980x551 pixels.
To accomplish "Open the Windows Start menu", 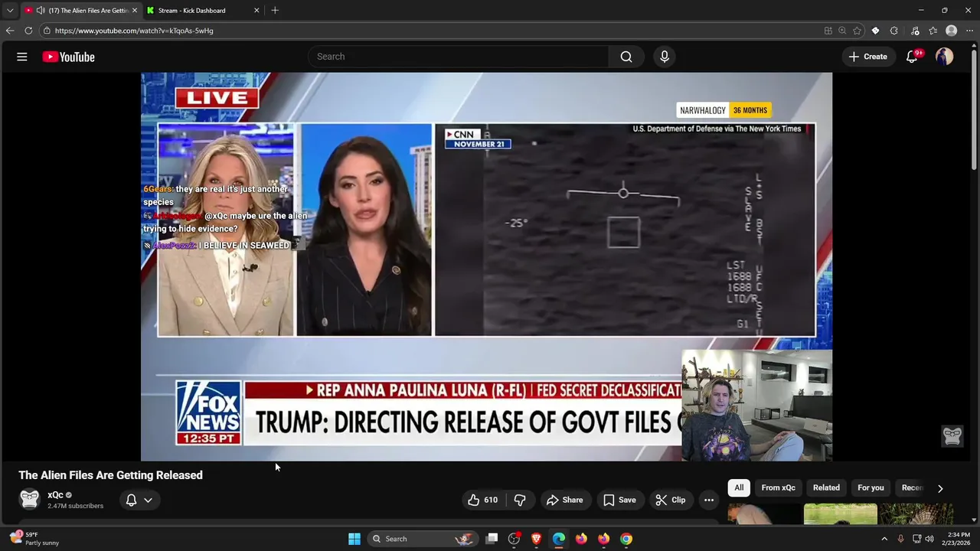I will coord(354,539).
